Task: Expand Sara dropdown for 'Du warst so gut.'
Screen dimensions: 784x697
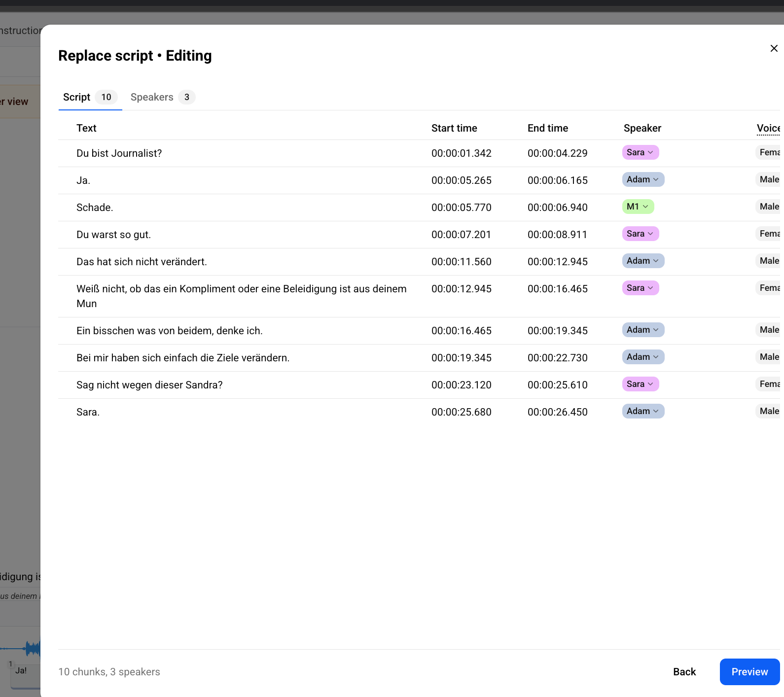Action: (x=640, y=234)
